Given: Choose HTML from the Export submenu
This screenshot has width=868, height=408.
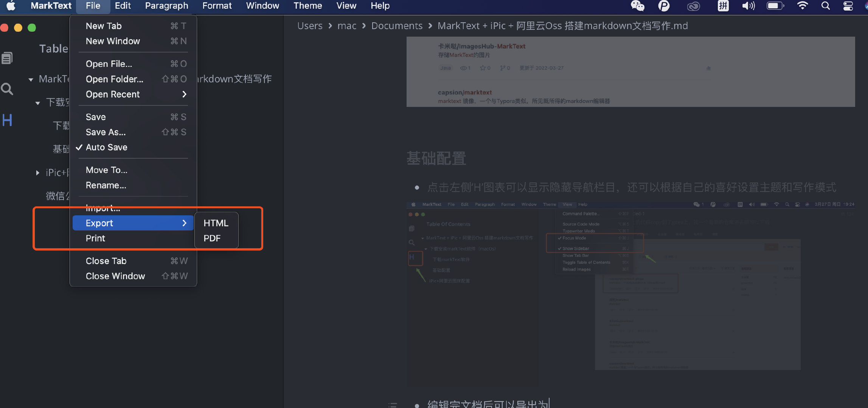Looking at the screenshot, I should [216, 223].
